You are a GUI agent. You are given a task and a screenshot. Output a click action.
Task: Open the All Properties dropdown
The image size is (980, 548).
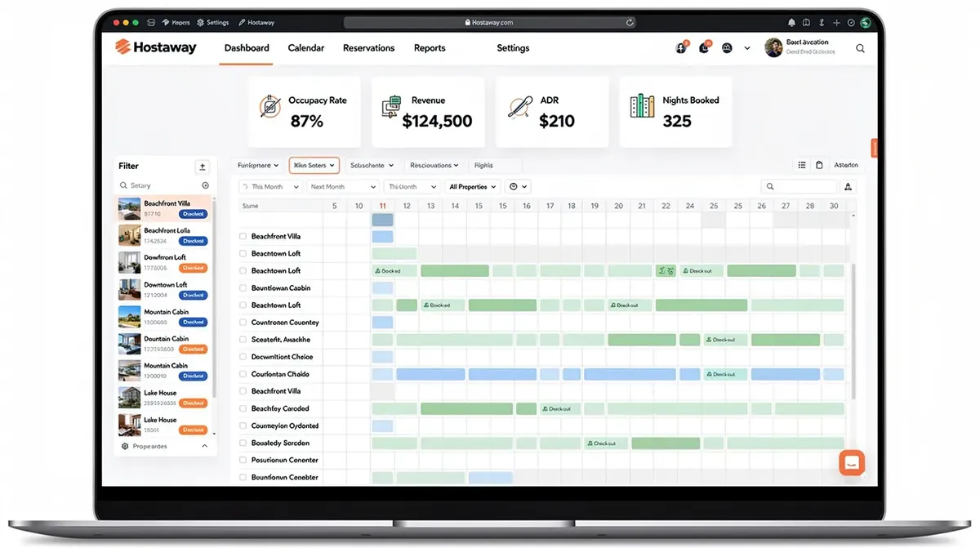(473, 186)
